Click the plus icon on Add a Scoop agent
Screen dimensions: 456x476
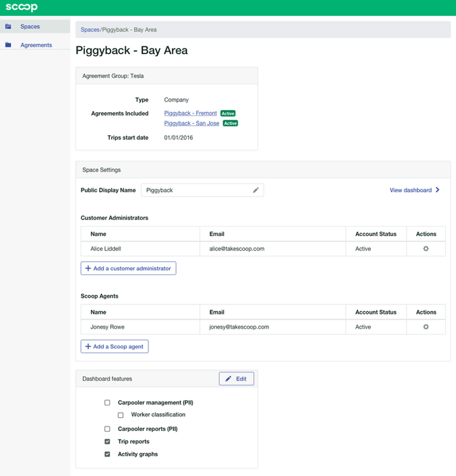88,347
